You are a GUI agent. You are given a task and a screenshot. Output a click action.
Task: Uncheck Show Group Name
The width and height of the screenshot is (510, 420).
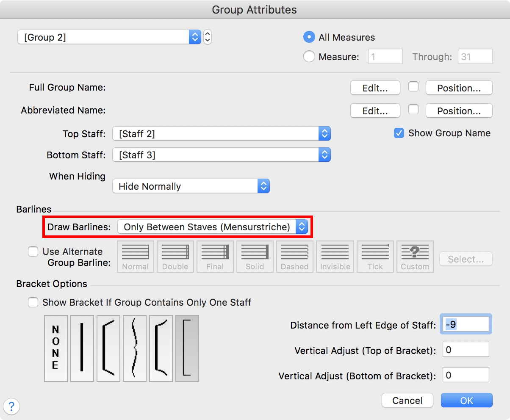[399, 133]
